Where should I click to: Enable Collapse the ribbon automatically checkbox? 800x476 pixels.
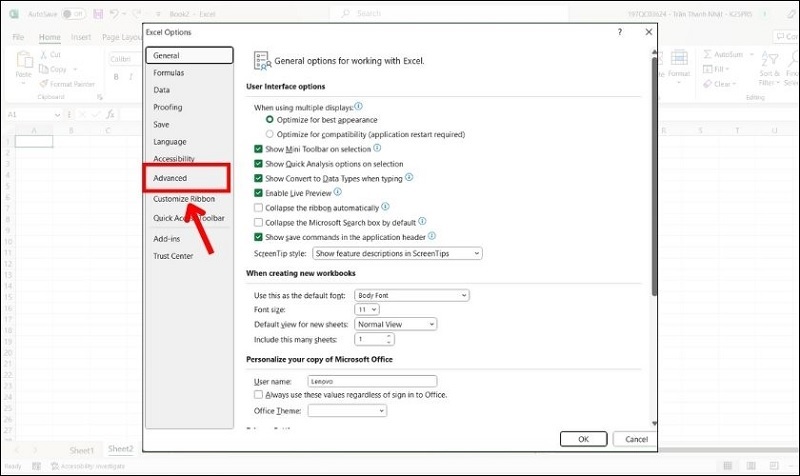pos(259,207)
